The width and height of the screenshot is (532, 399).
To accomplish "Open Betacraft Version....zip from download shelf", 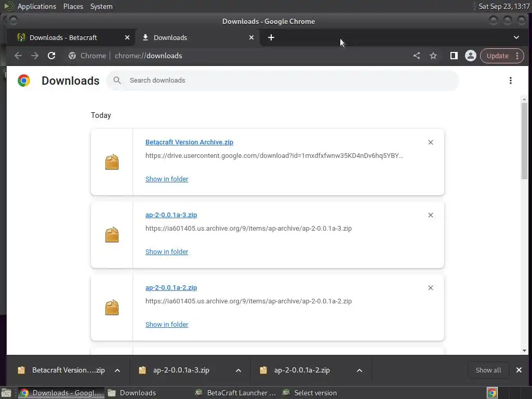I will [x=62, y=370].
